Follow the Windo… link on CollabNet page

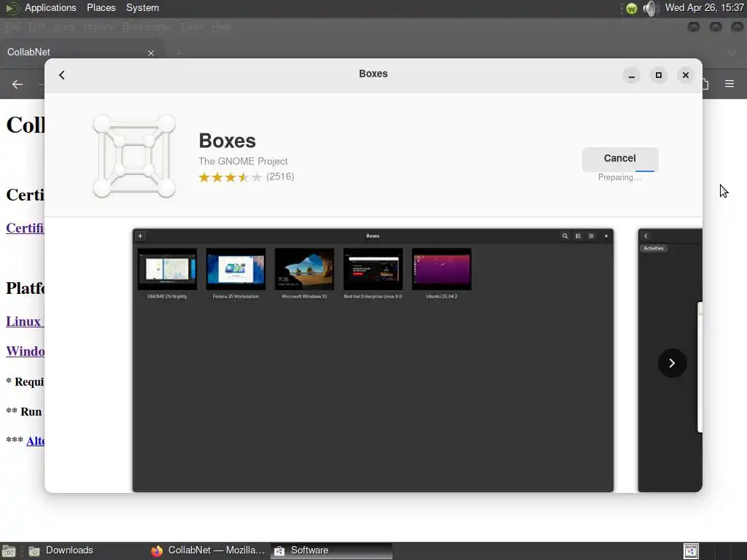pyautogui.click(x=25, y=351)
